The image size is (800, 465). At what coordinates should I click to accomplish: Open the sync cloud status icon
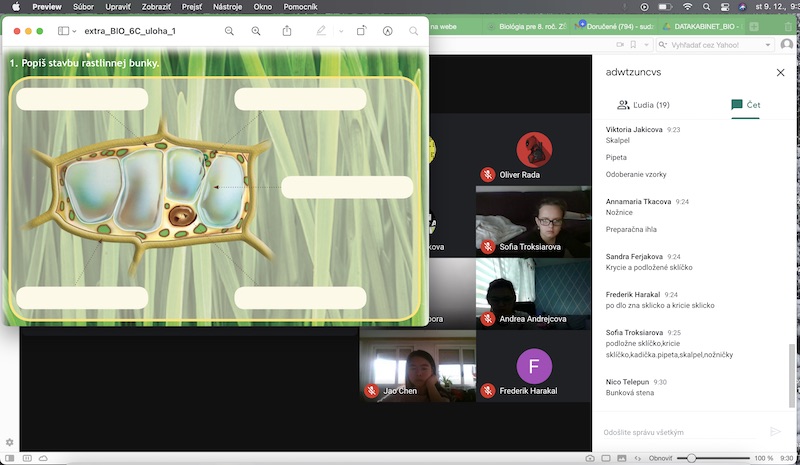[43, 458]
